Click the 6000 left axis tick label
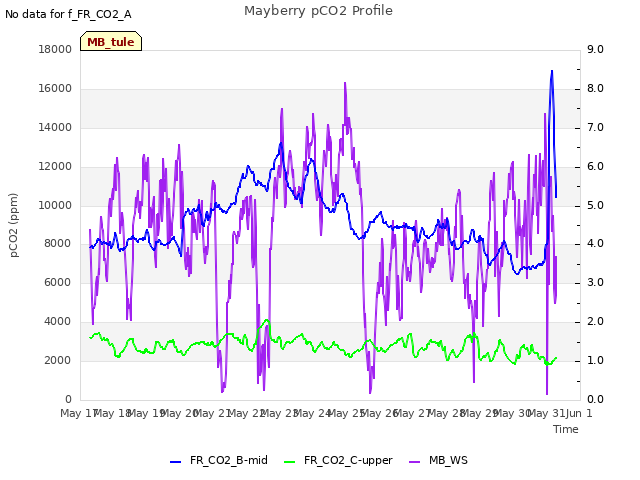640x480 pixels. [58, 282]
